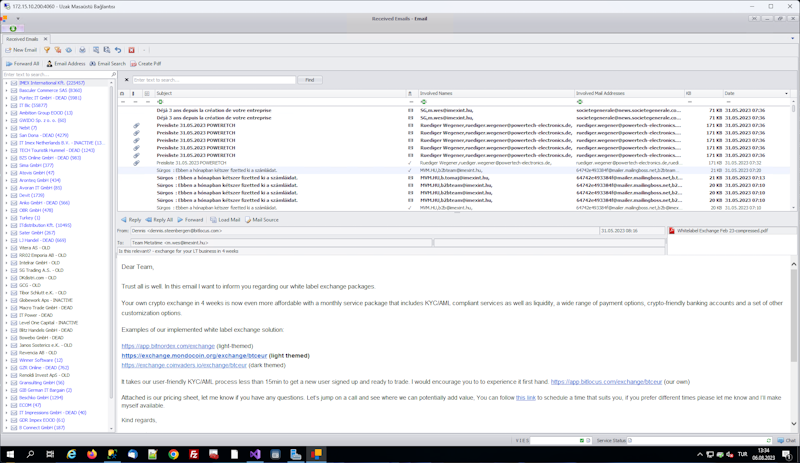Click Forward All in toolbar
The width and height of the screenshot is (800, 463).
pos(22,64)
